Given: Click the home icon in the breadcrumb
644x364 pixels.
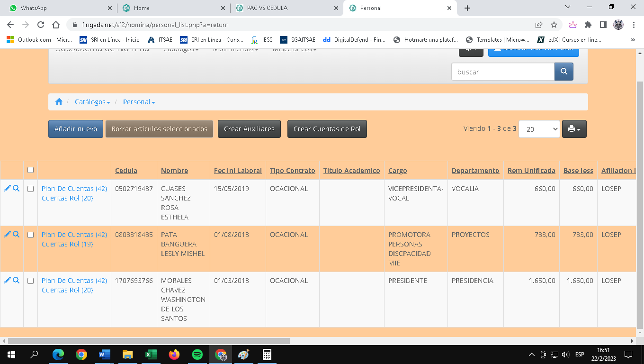Looking at the screenshot, I should click(59, 102).
